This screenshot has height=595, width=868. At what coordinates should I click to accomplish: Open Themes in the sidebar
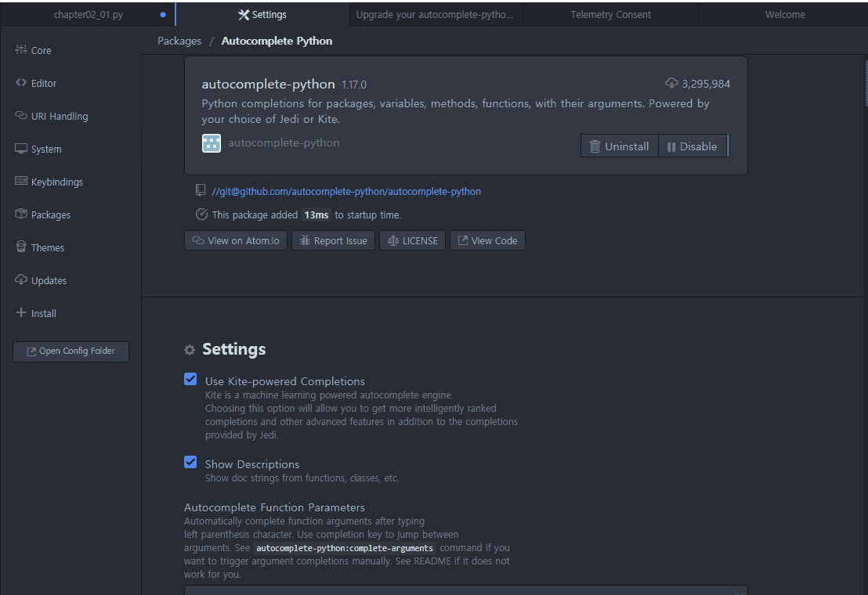coord(47,247)
